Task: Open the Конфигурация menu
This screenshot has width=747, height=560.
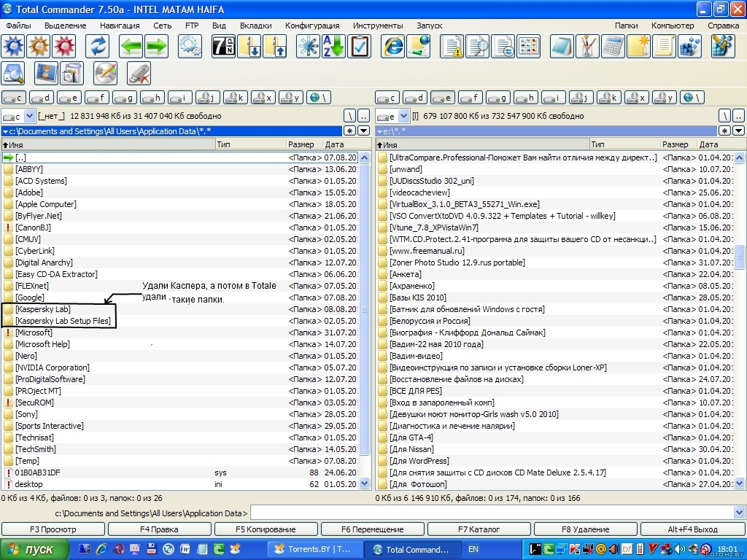Action: 312,26
